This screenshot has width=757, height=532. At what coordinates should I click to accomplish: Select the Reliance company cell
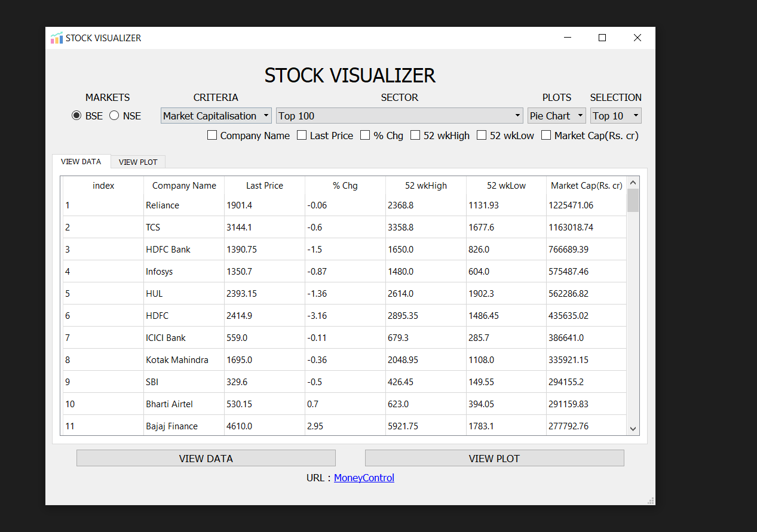184,205
